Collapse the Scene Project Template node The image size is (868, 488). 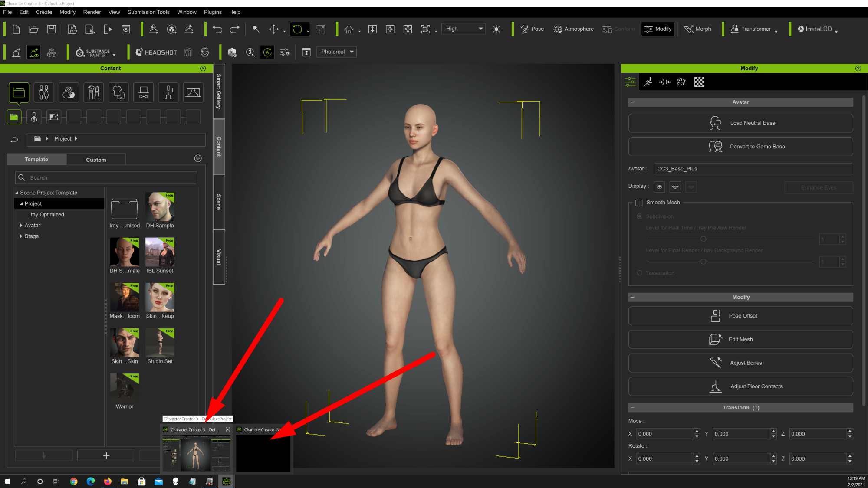[x=17, y=193]
